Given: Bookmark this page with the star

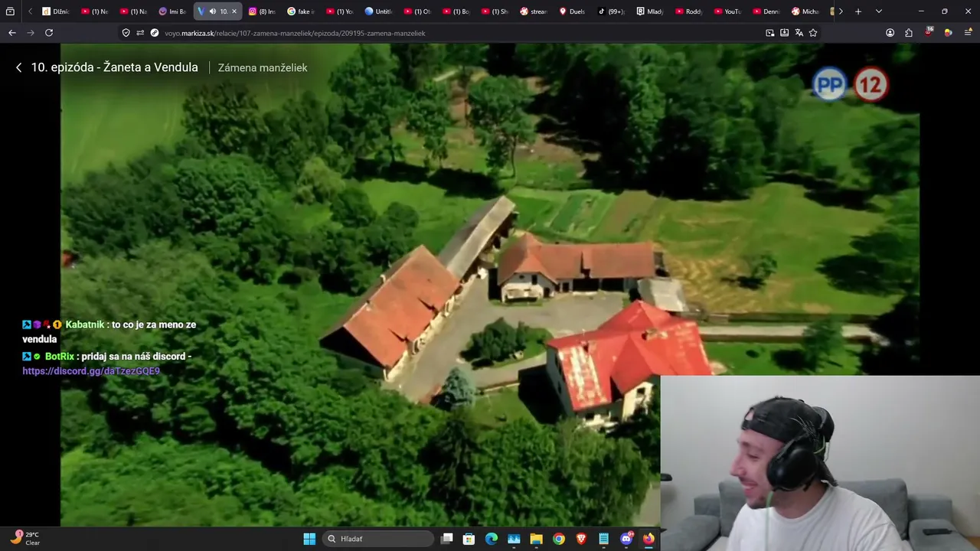Looking at the screenshot, I should (813, 33).
